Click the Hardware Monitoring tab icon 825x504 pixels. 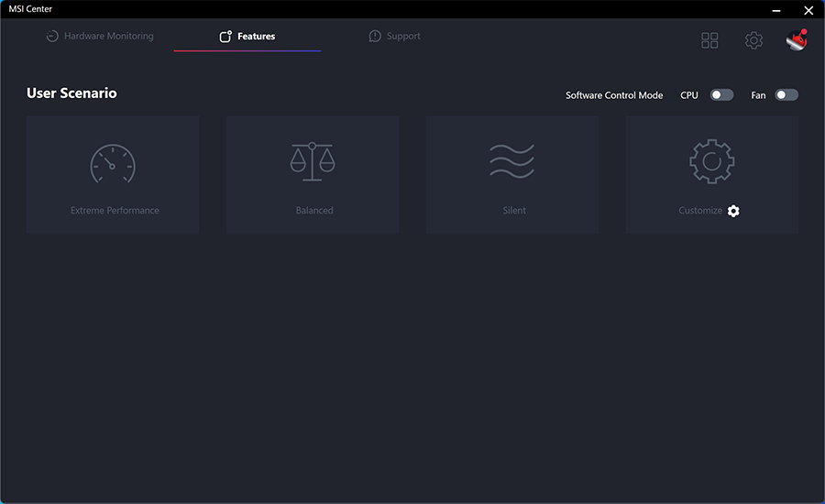click(x=52, y=36)
